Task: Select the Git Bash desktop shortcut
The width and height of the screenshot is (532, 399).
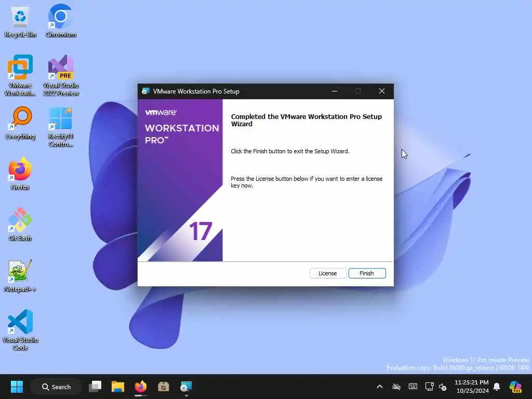Action: (x=20, y=224)
